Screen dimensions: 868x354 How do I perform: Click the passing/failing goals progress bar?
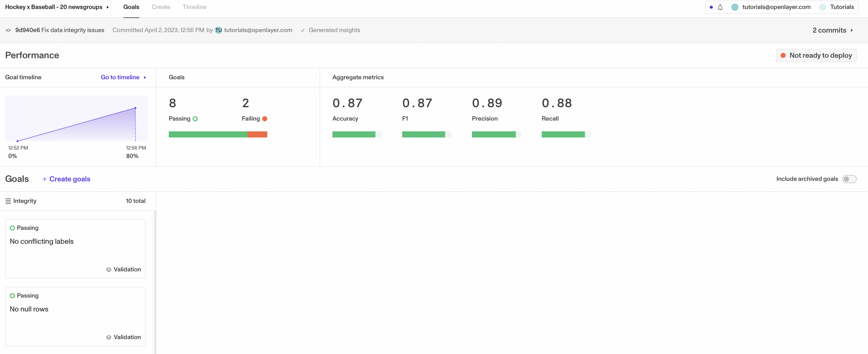click(x=218, y=134)
